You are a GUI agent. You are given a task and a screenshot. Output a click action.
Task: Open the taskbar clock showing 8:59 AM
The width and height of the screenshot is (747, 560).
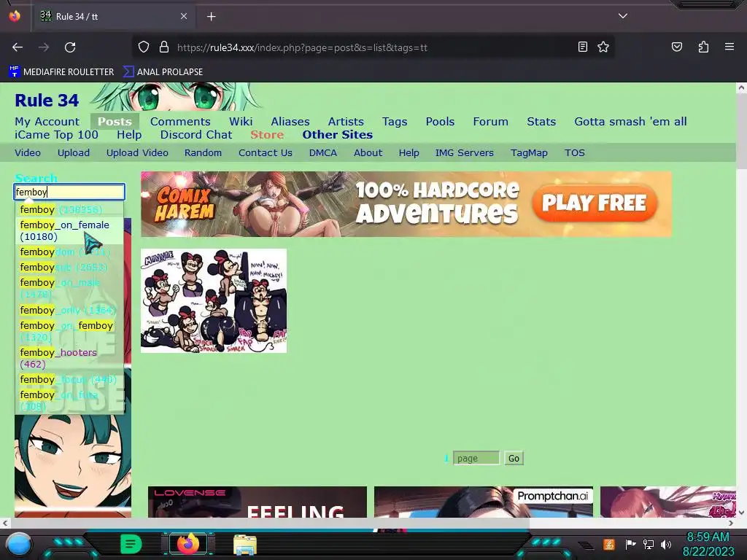pos(708,544)
